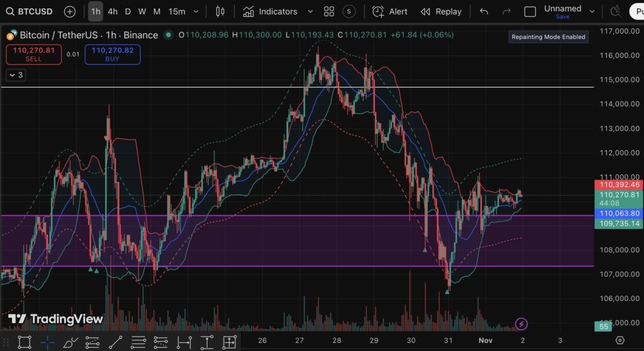Open the Unnamed layout dropdown arrow
The image size is (644, 351).
(x=591, y=11)
